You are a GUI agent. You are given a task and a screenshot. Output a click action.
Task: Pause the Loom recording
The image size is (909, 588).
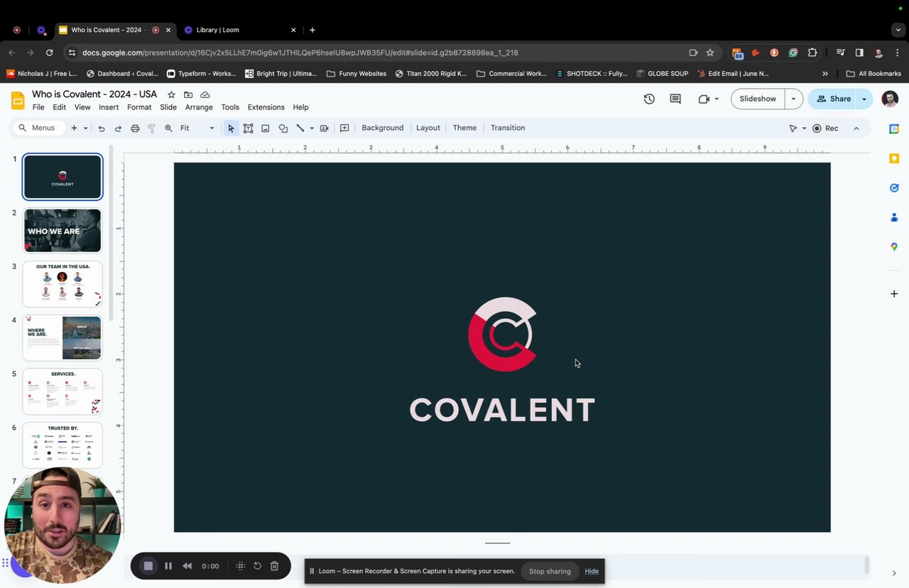168,566
